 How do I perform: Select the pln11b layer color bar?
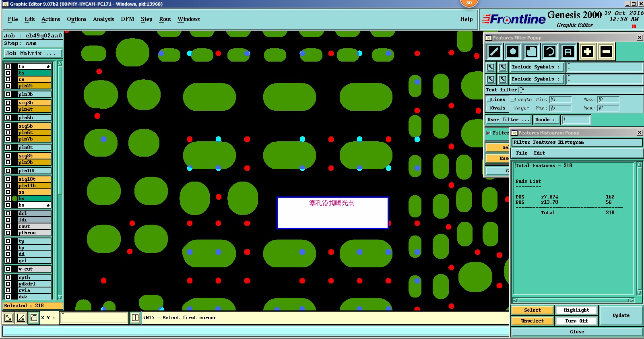point(35,186)
